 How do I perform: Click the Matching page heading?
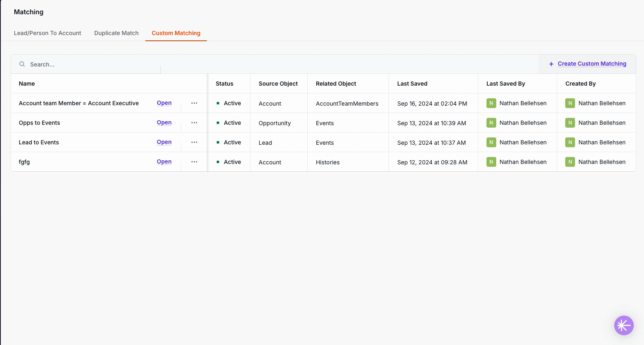click(x=29, y=12)
